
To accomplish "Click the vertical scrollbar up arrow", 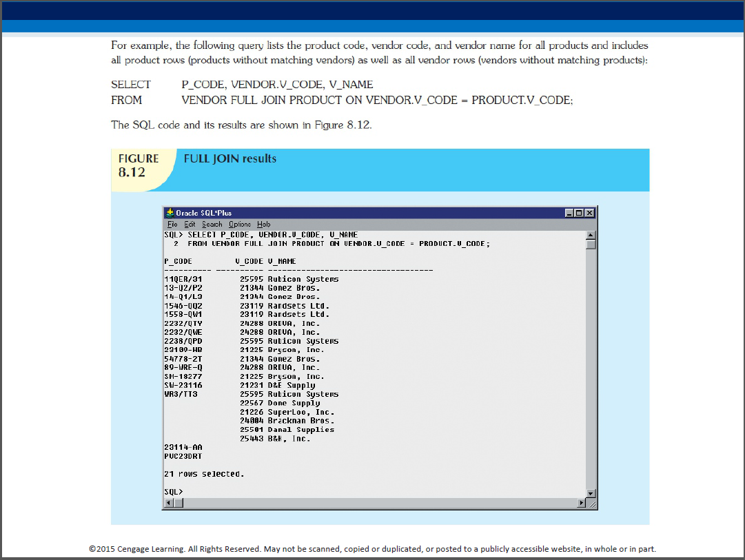I will tap(591, 235).
